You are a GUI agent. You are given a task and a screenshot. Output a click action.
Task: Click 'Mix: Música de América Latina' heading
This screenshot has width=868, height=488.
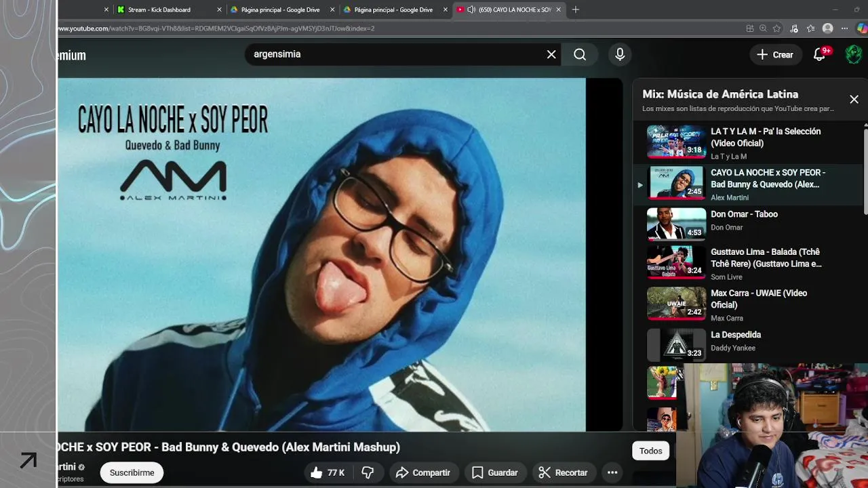click(x=720, y=94)
